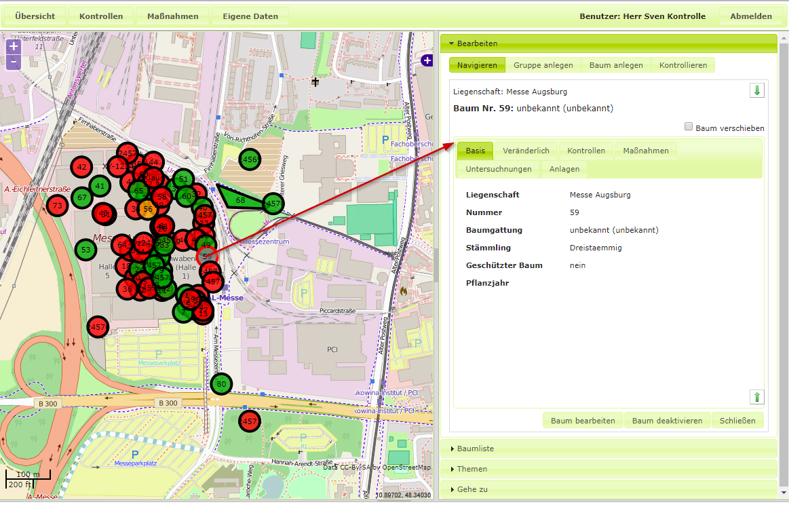
Task: Switch to the Veränderlich tab
Action: (526, 151)
